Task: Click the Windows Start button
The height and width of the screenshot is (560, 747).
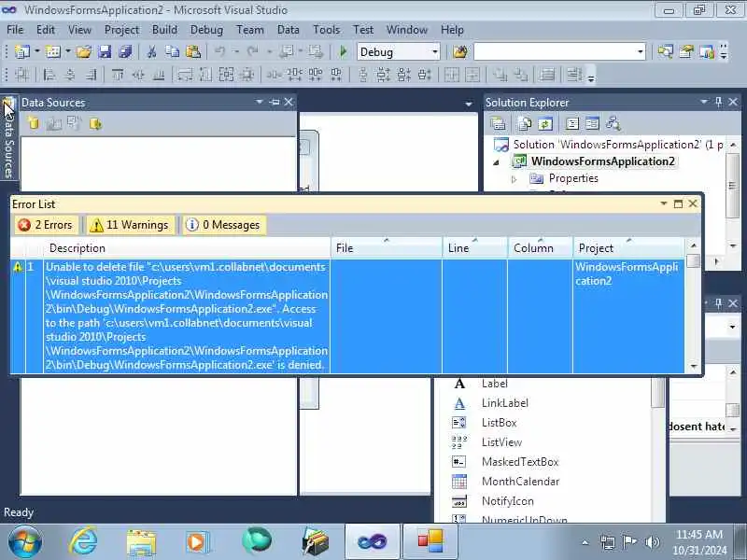Action: [x=24, y=542]
